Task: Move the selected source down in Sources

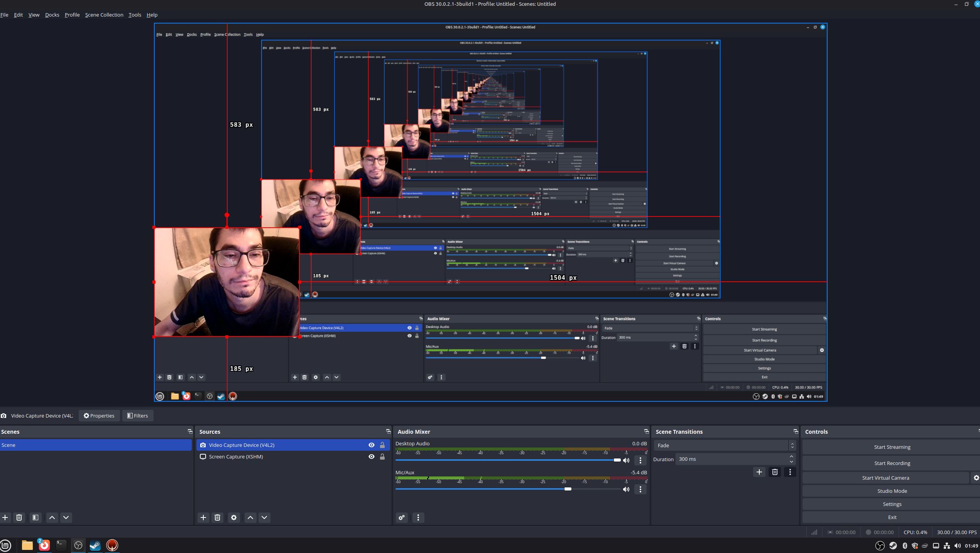Action: coord(264,517)
